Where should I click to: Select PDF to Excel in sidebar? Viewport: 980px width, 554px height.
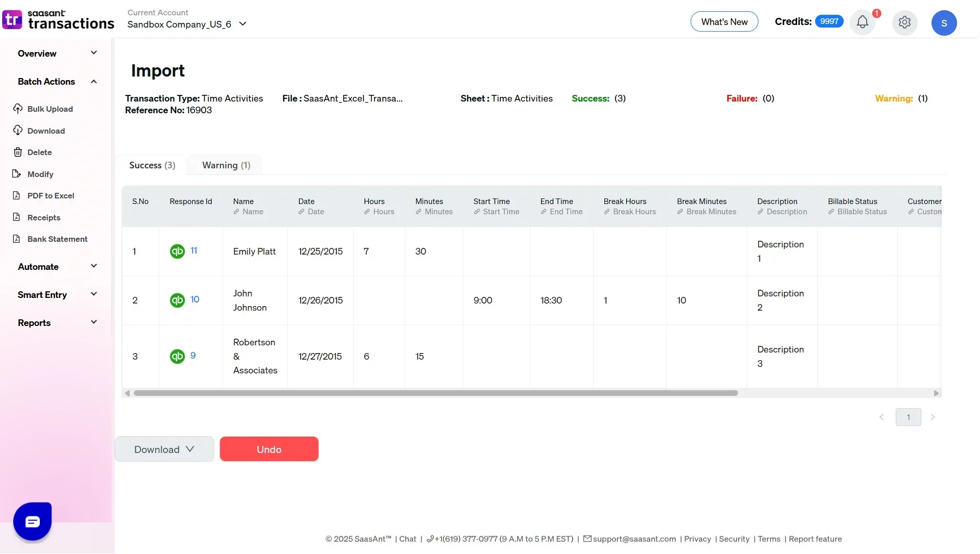[51, 195]
